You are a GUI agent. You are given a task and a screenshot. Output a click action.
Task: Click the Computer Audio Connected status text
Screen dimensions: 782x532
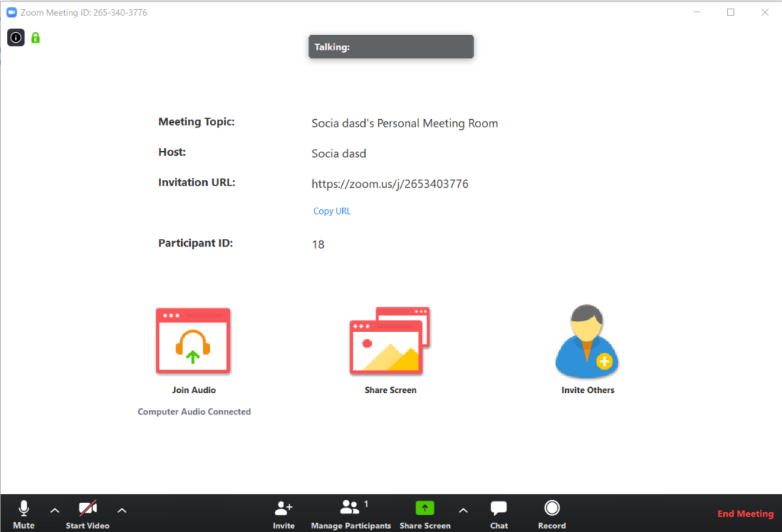pyautogui.click(x=194, y=411)
